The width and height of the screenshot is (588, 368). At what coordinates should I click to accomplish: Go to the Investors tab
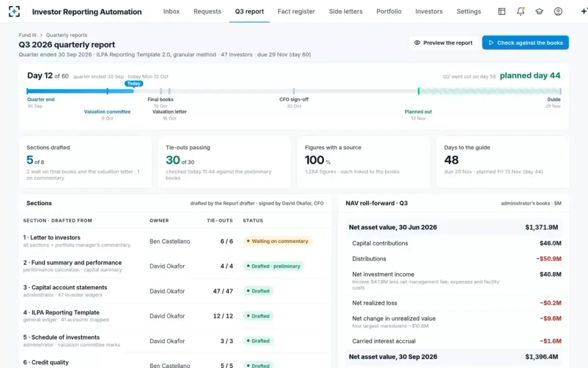coord(429,11)
